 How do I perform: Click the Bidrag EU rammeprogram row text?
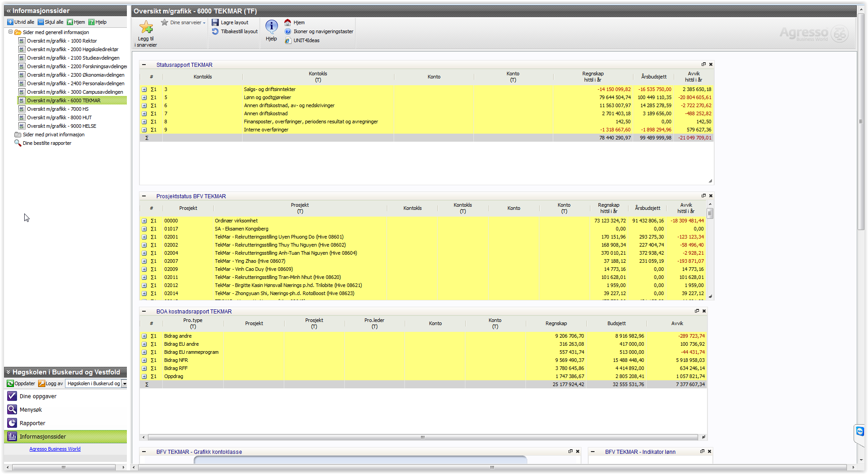pos(191,352)
